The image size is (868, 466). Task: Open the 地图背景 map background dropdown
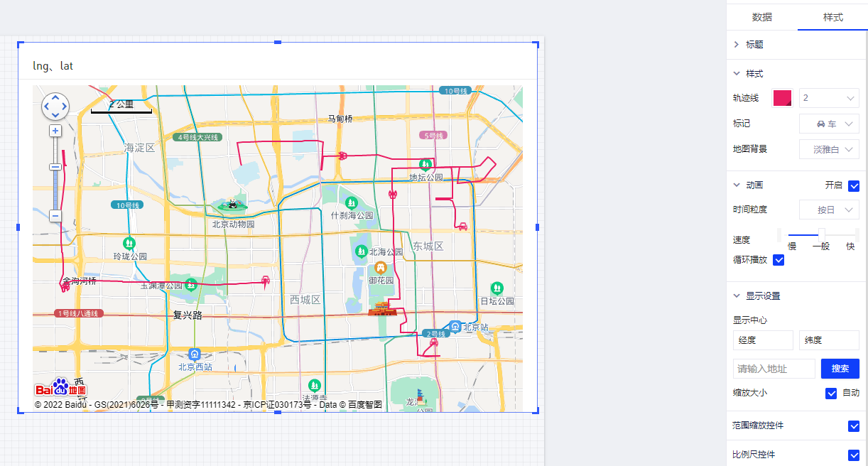pyautogui.click(x=829, y=149)
